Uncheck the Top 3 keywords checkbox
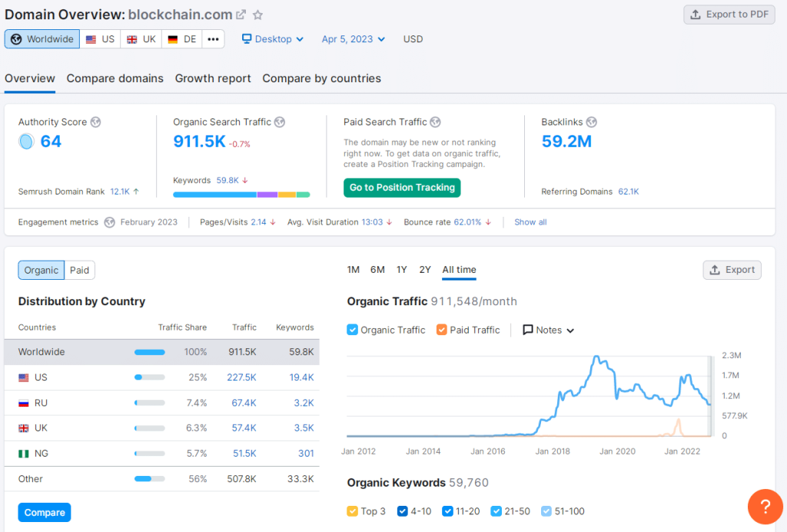787x532 pixels. [353, 511]
